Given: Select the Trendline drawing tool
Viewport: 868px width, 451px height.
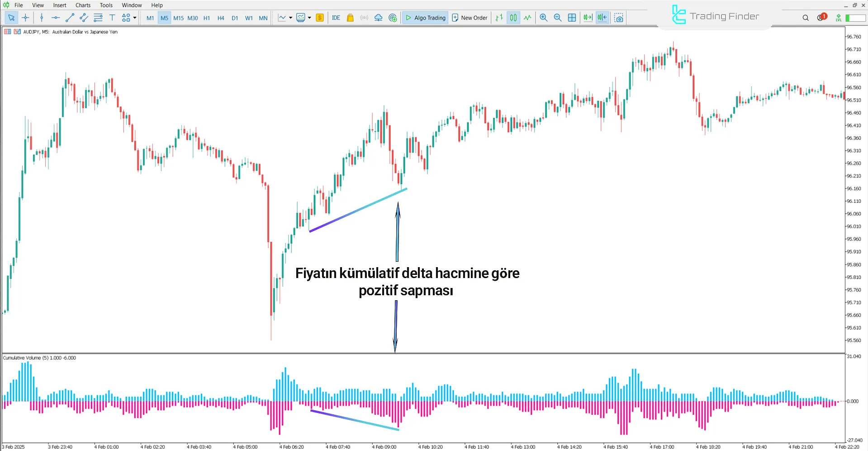Looking at the screenshot, I should (70, 18).
